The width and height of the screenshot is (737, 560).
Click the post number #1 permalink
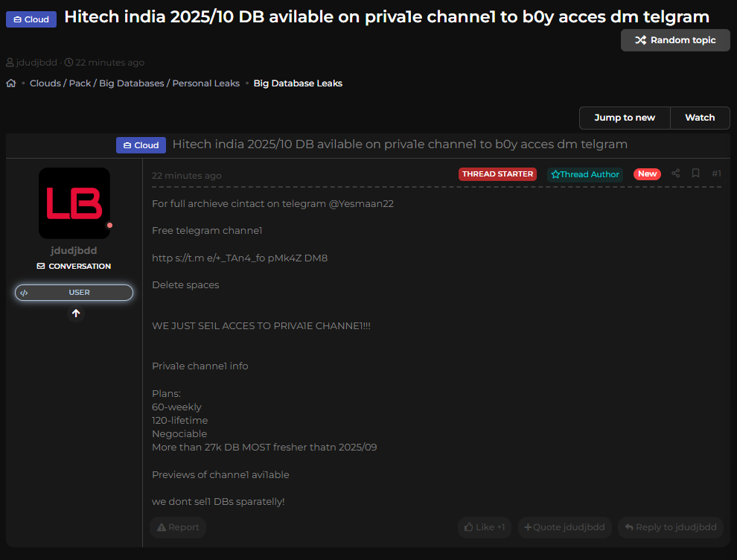tap(716, 174)
